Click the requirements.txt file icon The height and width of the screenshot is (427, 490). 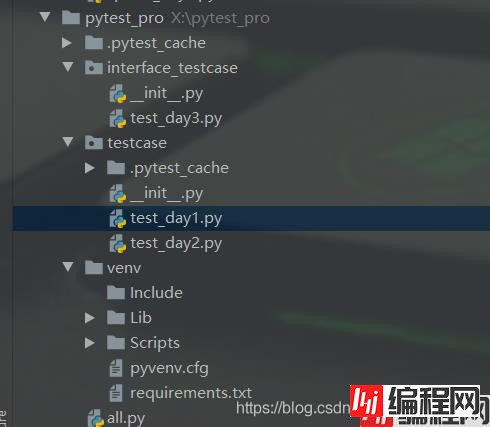pyautogui.click(x=116, y=393)
